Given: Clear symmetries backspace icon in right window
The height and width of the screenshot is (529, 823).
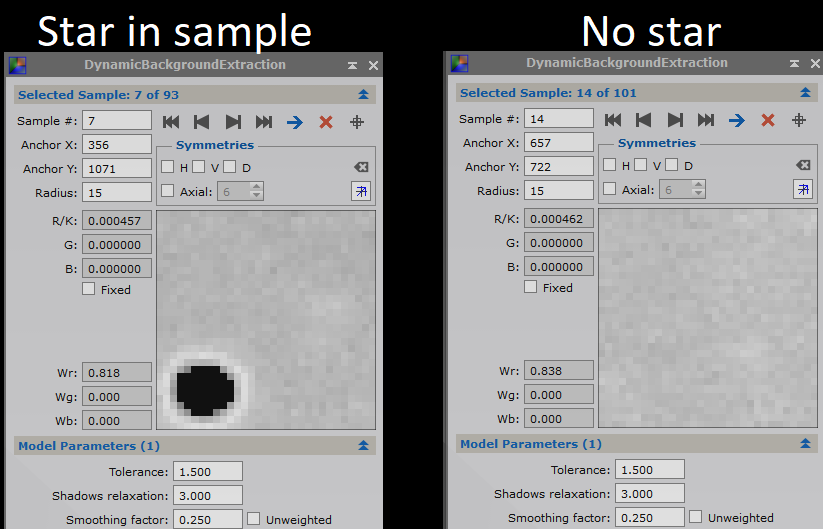Looking at the screenshot, I should 803,165.
